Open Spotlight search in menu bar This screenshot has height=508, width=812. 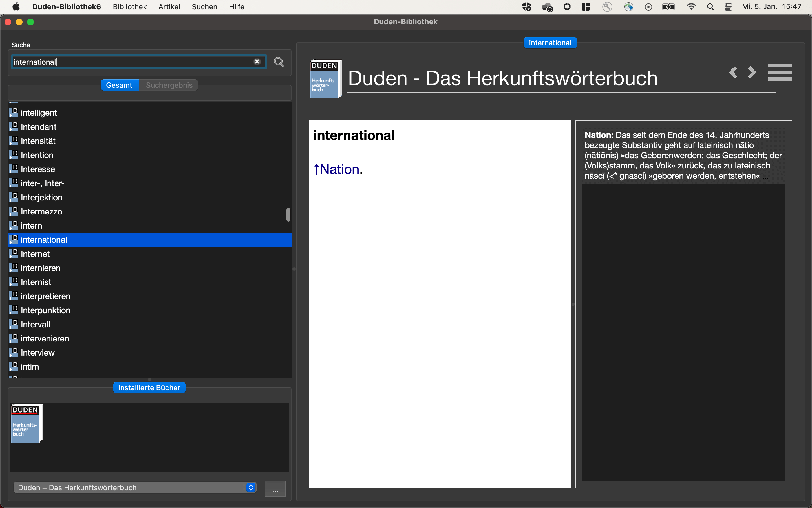pos(710,7)
